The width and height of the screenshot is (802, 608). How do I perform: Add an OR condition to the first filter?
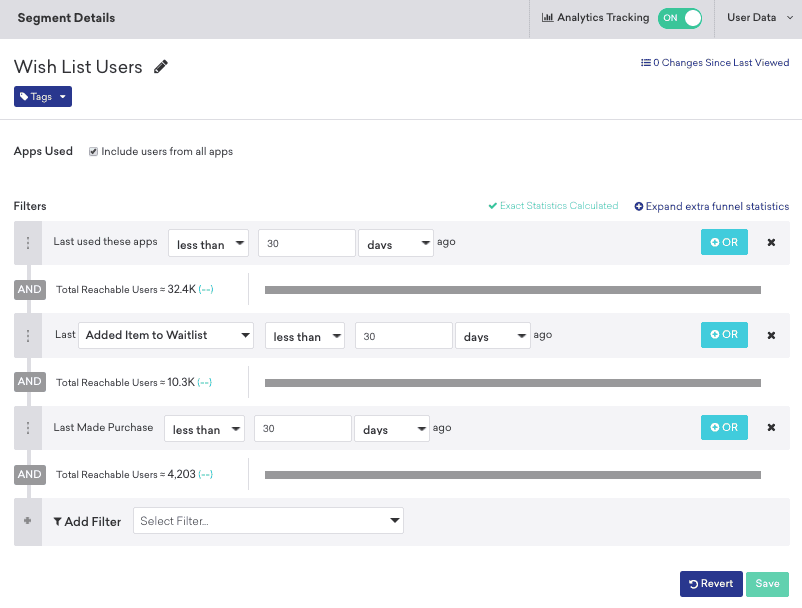pos(723,242)
